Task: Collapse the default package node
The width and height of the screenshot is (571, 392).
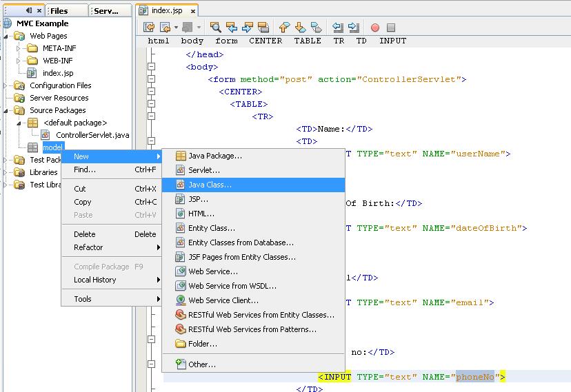Action: tap(19, 123)
